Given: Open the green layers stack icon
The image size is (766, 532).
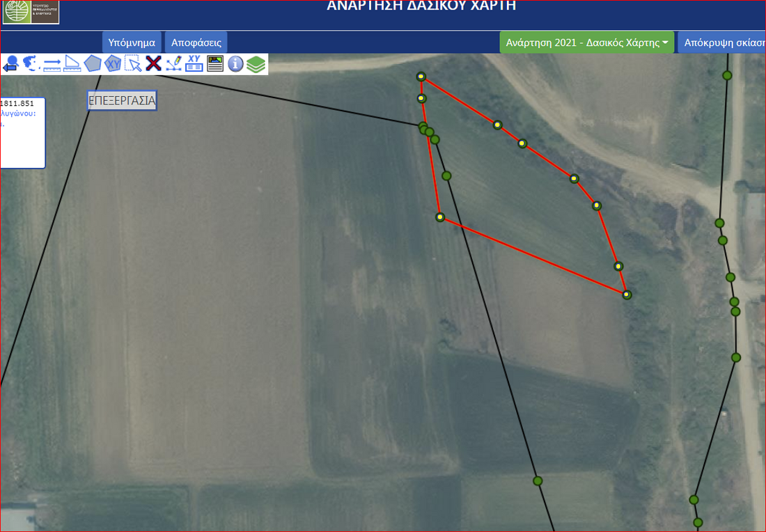Looking at the screenshot, I should (x=256, y=64).
